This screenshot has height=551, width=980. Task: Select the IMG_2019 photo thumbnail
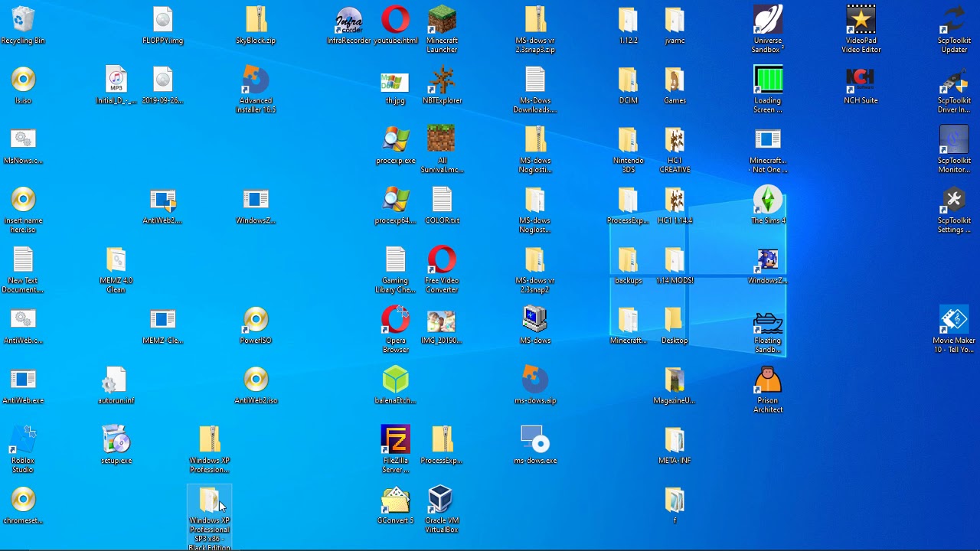pos(442,320)
